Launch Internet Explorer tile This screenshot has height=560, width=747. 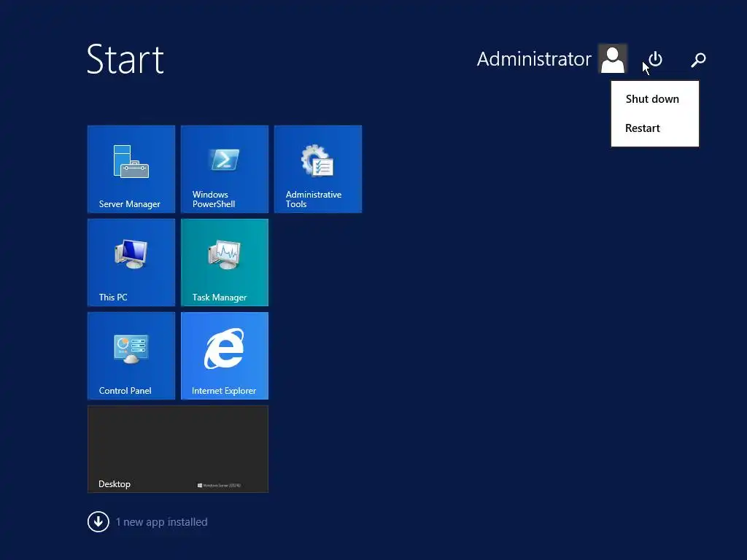(225, 356)
